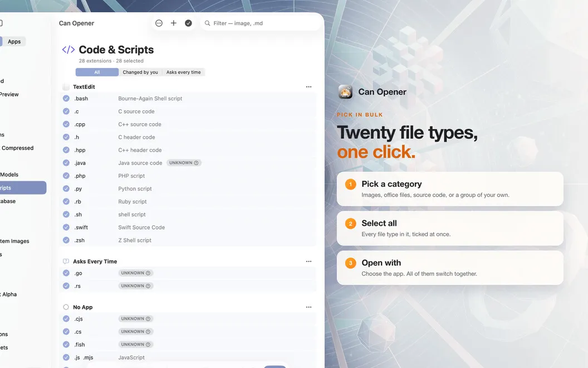Open the Models sidebar category
The height and width of the screenshot is (368, 588).
[x=9, y=175]
